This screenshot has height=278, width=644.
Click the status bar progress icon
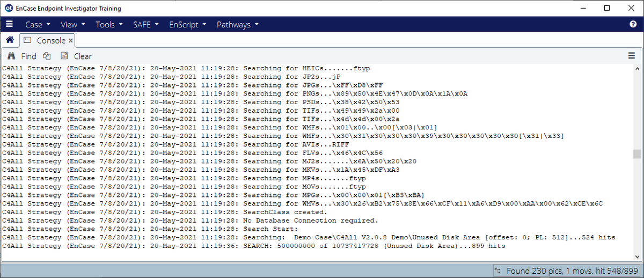(497, 271)
